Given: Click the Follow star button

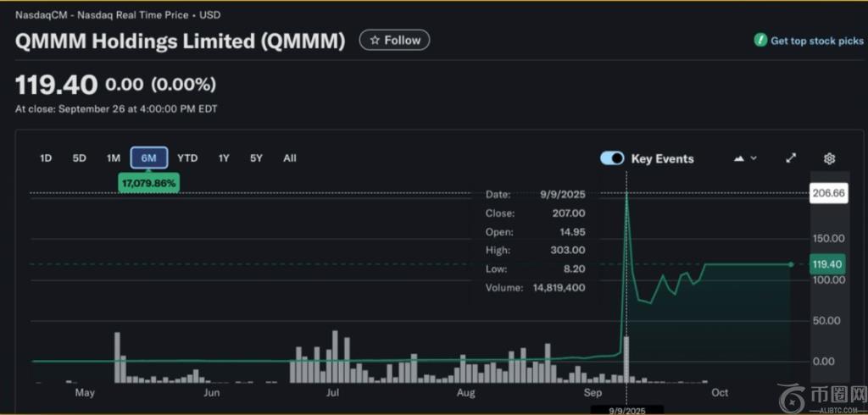Looking at the screenshot, I should pos(394,40).
